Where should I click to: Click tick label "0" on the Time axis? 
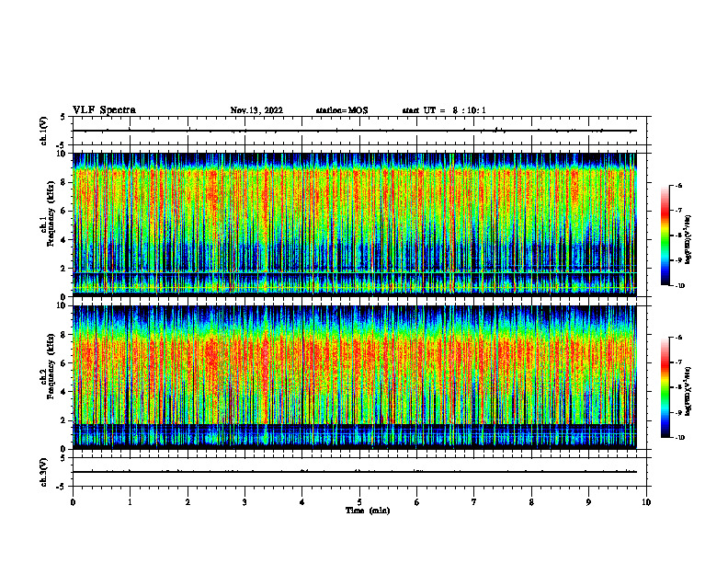(x=73, y=502)
